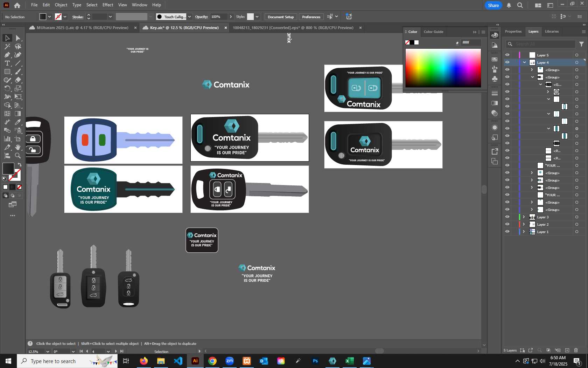This screenshot has width=588, height=368.
Task: Select the Gradient tool
Action: tap(18, 114)
